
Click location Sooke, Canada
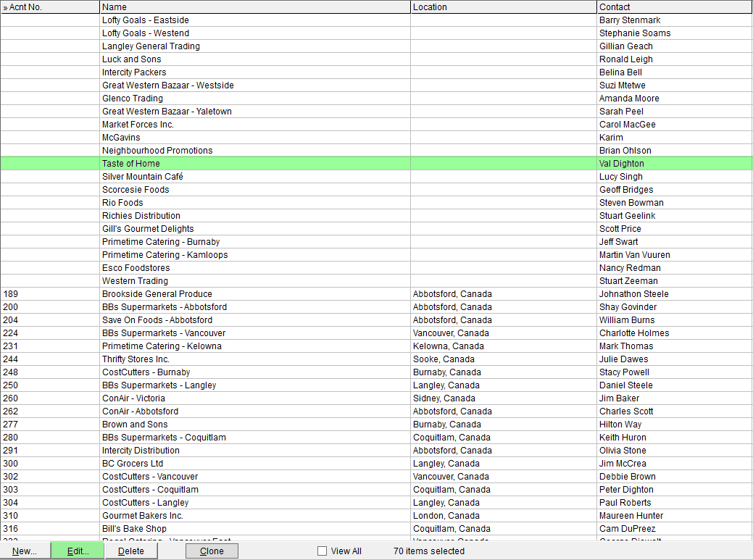(x=444, y=359)
